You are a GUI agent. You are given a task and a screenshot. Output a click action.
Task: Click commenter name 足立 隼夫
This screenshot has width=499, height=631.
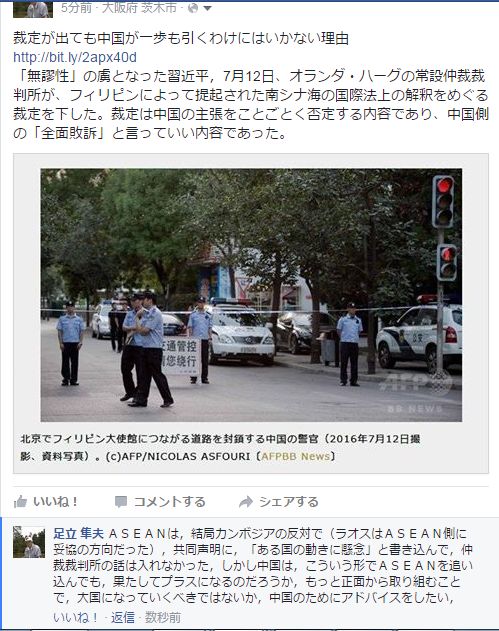point(78,534)
